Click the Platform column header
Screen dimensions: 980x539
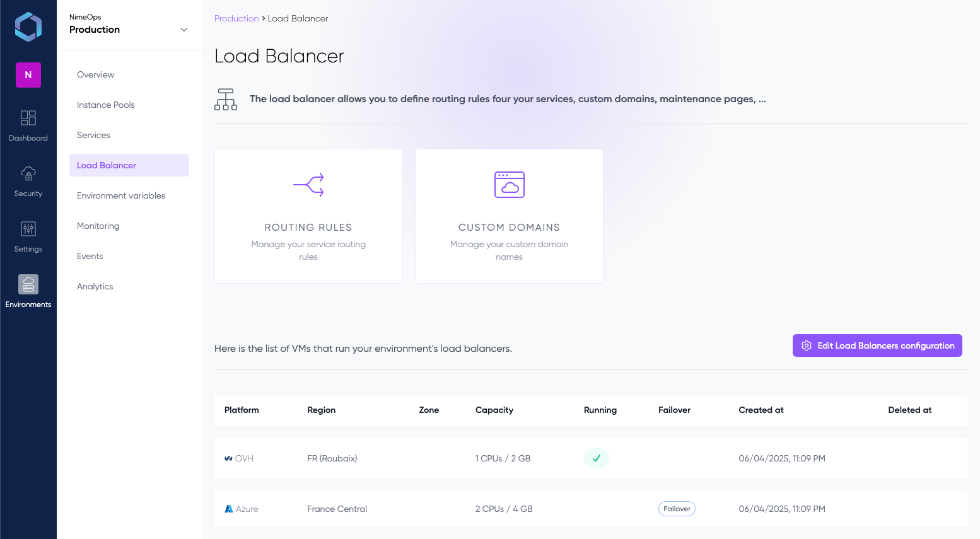(x=242, y=410)
